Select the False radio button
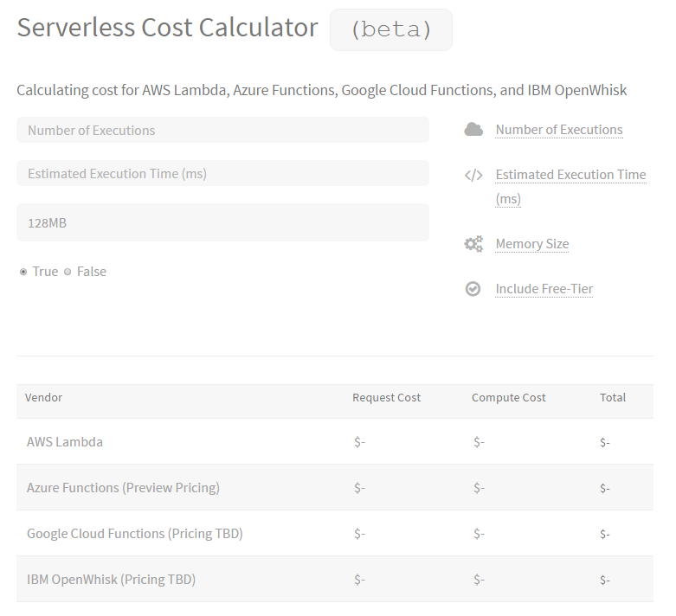The height and width of the screenshot is (616, 676). (x=68, y=272)
